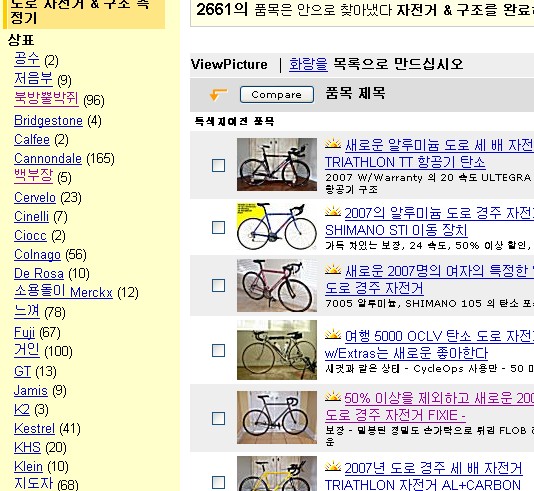The height and width of the screenshot is (491, 534).
Task: Tick checkbox for SHIMANO STI bike listing
Action: click(x=218, y=227)
